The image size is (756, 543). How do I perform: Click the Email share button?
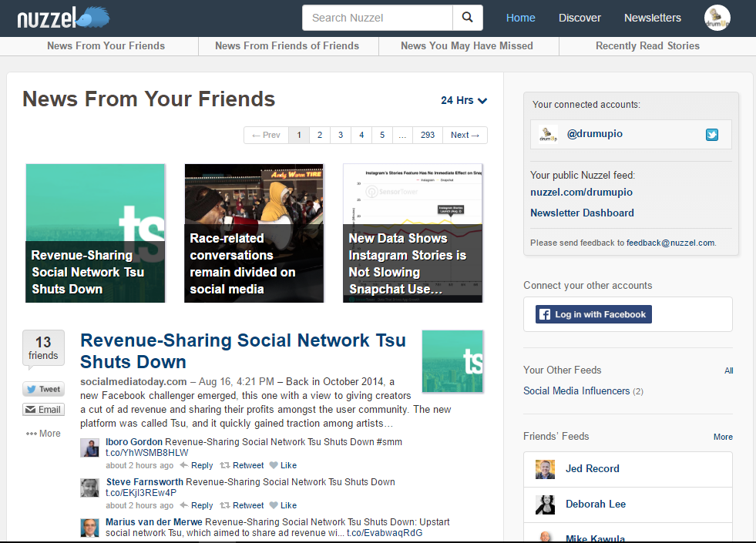(43, 410)
